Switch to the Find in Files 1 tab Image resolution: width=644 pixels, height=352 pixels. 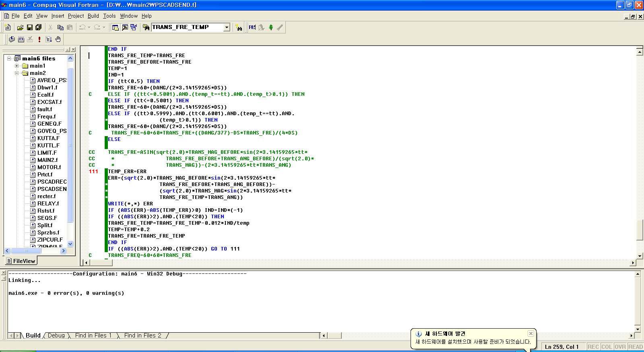pos(93,335)
